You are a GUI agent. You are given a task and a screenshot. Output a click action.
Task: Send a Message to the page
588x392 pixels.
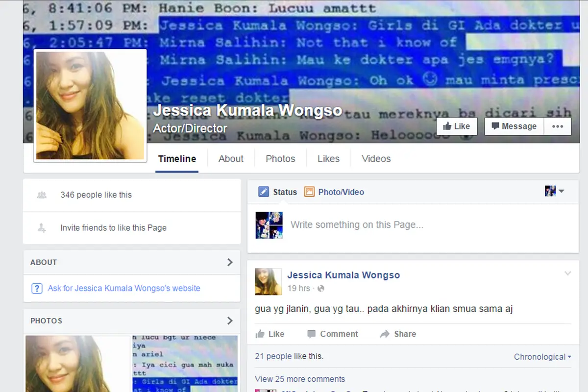click(x=514, y=126)
